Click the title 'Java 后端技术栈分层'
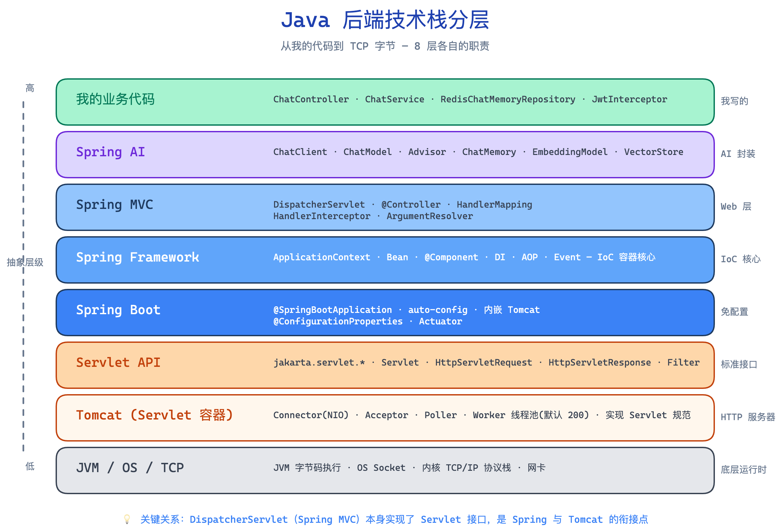This screenshot has height=532, width=782. coord(385,19)
